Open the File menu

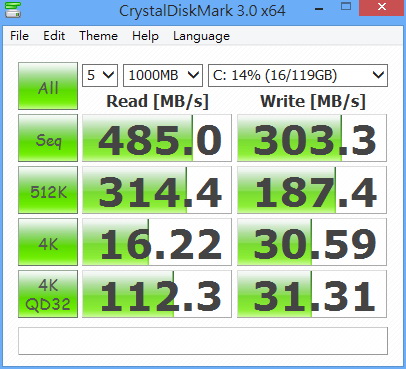tap(19, 36)
